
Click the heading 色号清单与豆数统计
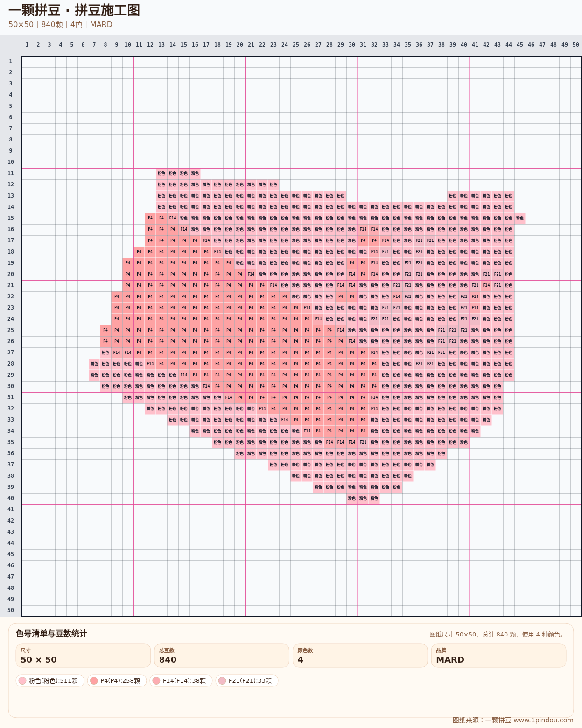(x=51, y=634)
